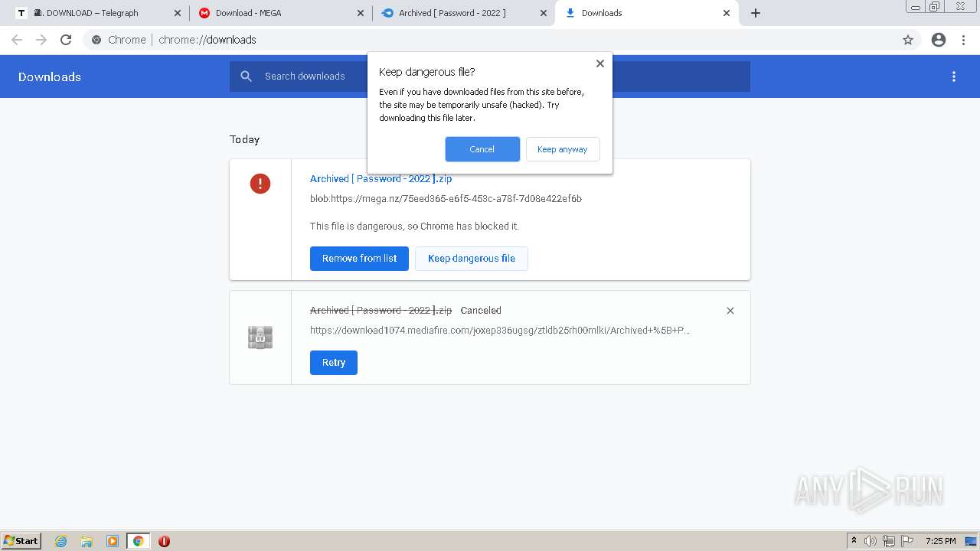
Task: Retry the canceled mediafire download
Action: pos(334,363)
